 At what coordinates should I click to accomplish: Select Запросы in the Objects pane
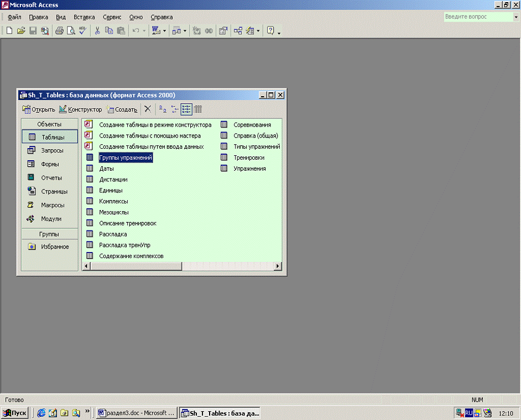click(51, 150)
